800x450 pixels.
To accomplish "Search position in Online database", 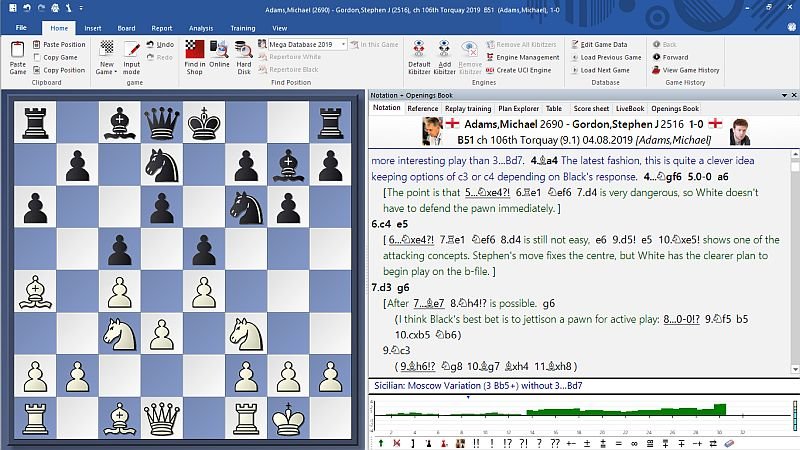I will [220, 56].
